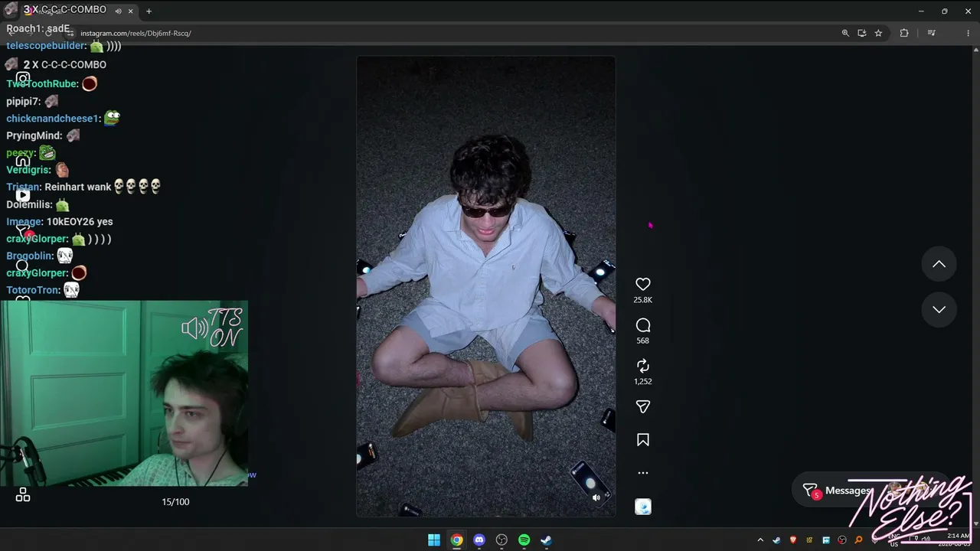Open the browser extensions puzzle icon
Viewport: 980px width, 551px height.
tap(904, 33)
